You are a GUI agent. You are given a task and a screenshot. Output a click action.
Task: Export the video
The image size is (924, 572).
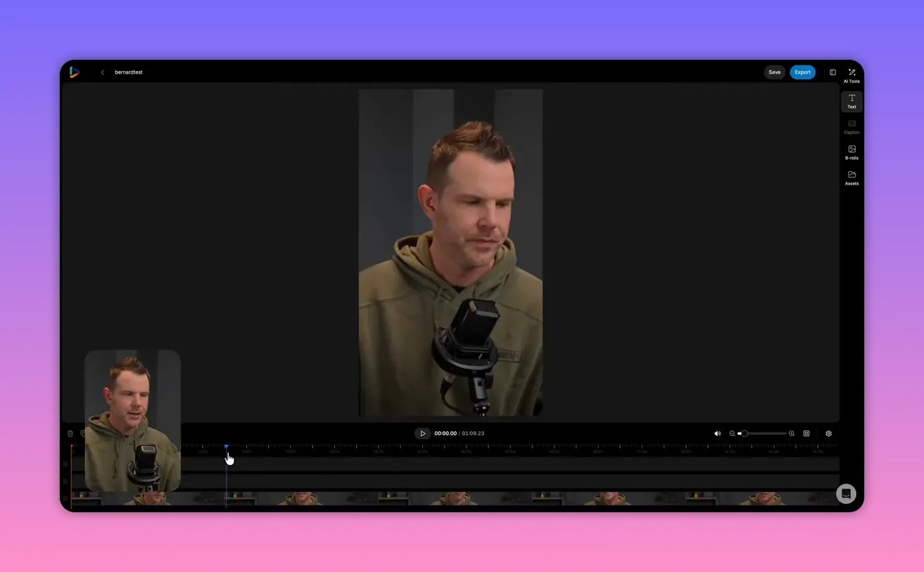[x=803, y=72]
